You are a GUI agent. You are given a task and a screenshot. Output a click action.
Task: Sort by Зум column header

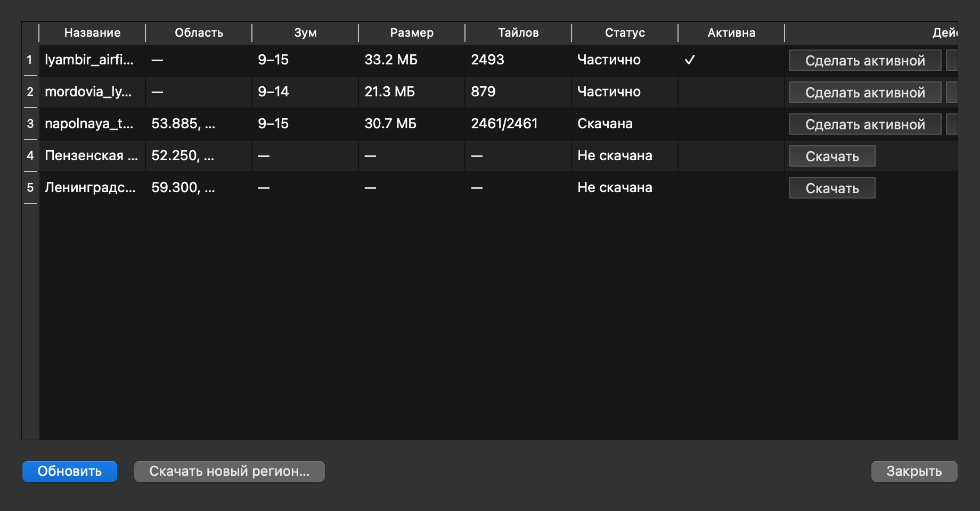[305, 32]
